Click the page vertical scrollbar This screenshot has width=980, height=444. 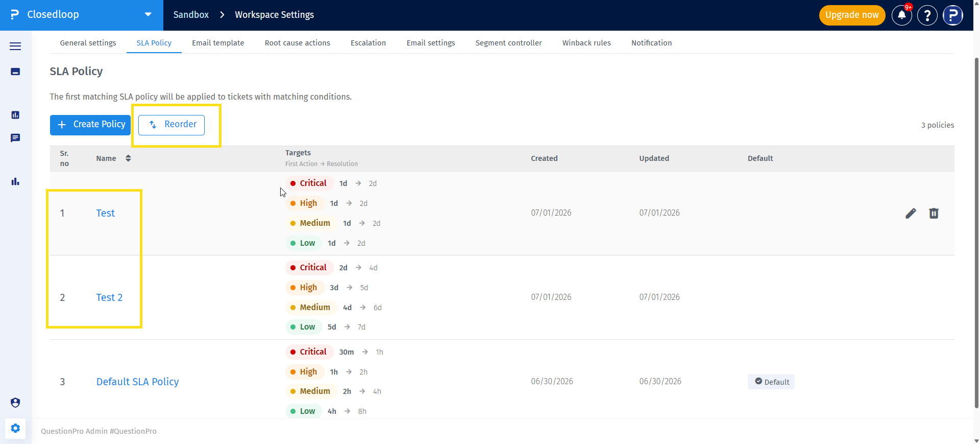[x=976, y=232]
